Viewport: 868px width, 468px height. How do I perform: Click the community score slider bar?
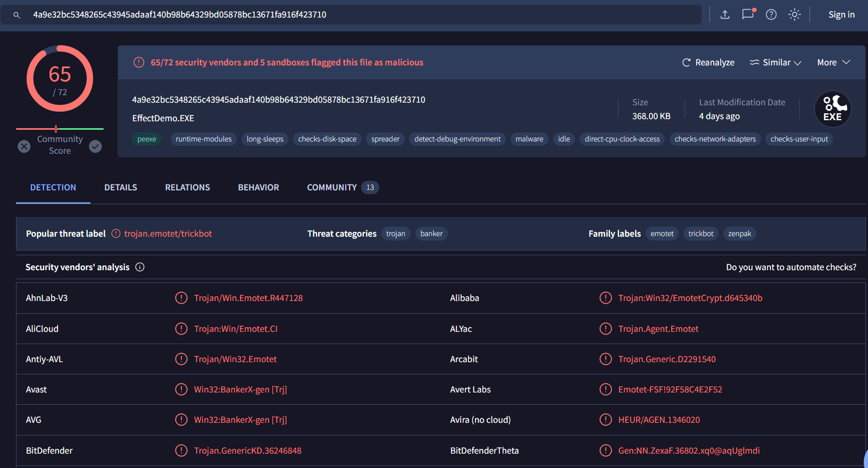(60, 129)
